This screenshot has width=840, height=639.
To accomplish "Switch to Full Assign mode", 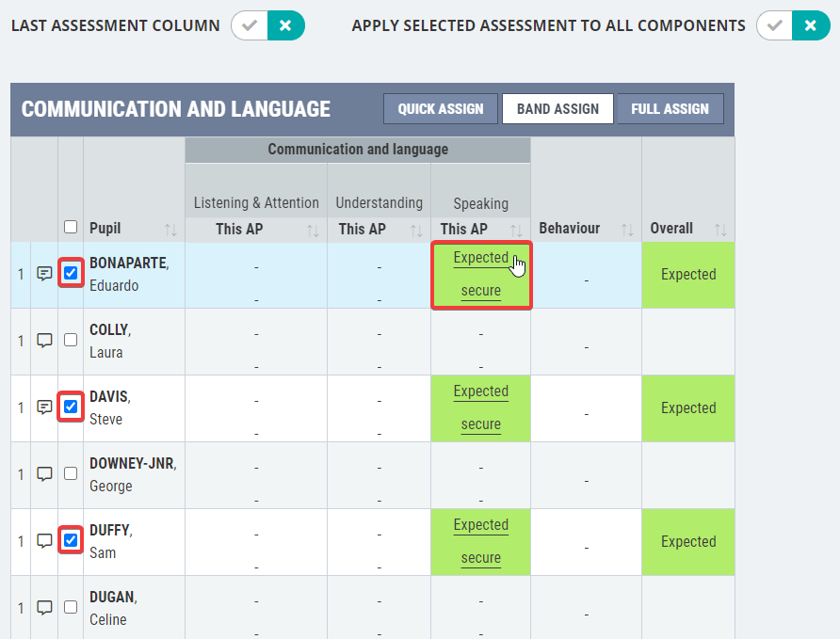I will coord(670,109).
